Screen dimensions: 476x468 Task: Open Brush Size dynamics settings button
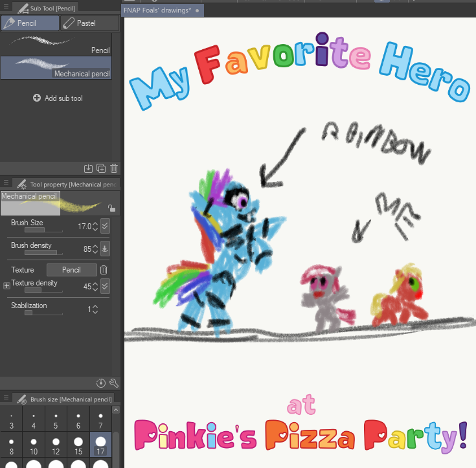coord(105,226)
